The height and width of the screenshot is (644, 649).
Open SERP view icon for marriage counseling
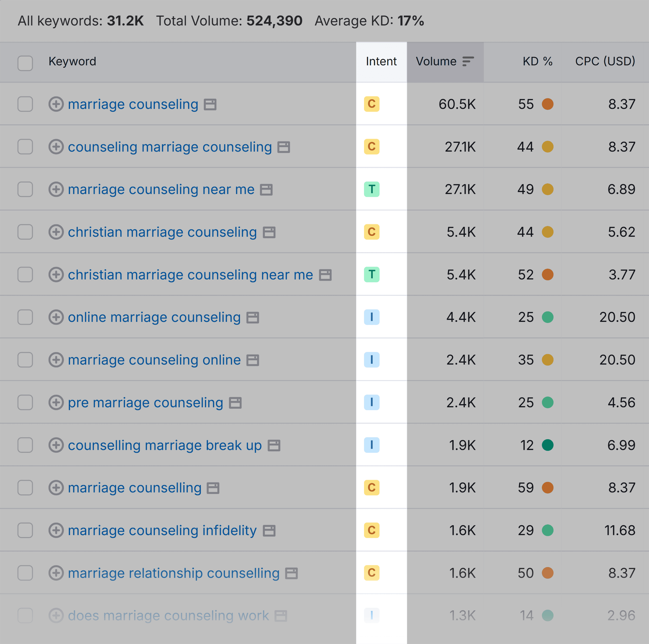click(x=210, y=104)
